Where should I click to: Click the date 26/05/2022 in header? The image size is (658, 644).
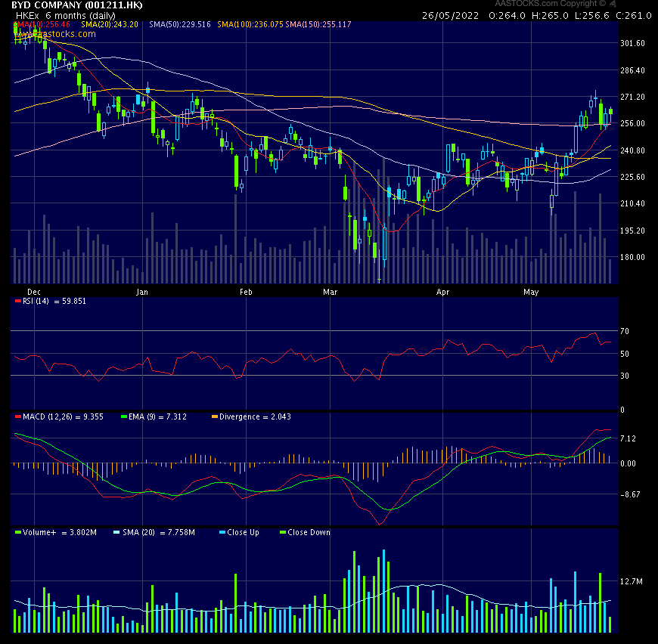point(450,16)
